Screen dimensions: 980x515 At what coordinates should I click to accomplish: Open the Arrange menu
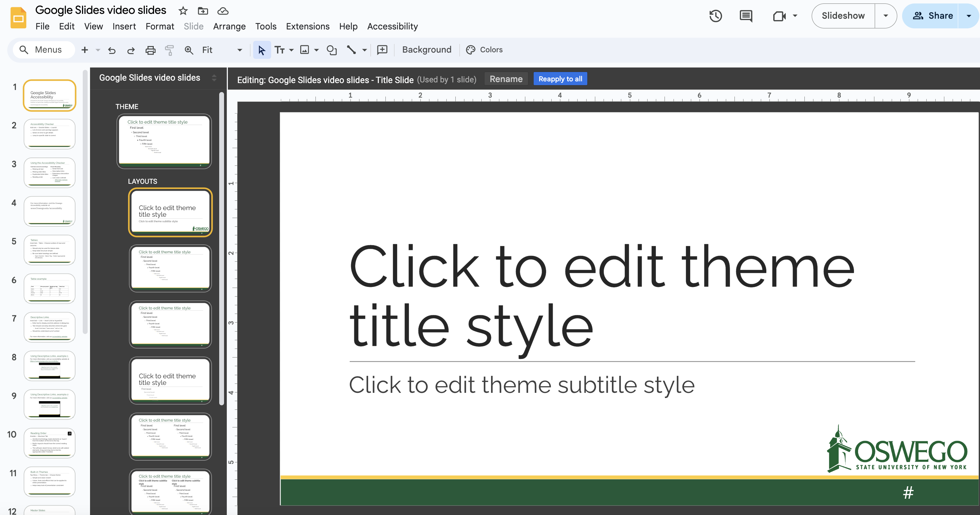(229, 26)
